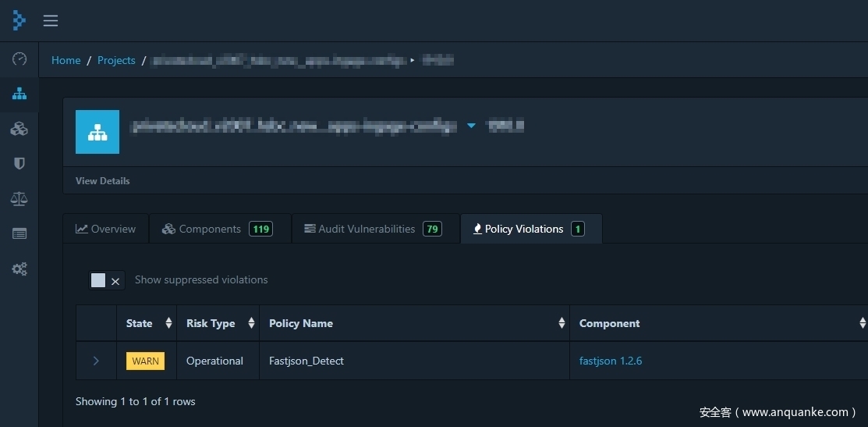Open the Licenses balance-scale sidebar icon
Screen dimensions: 868x427
pos(19,198)
